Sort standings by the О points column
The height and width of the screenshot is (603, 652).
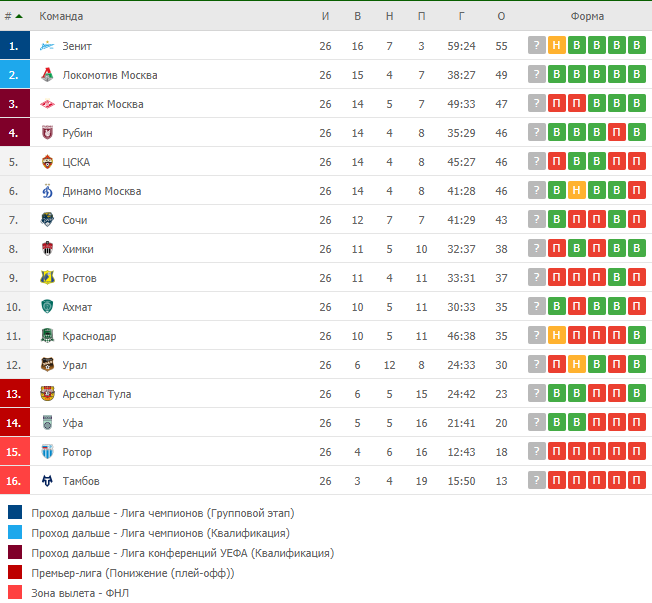501,16
